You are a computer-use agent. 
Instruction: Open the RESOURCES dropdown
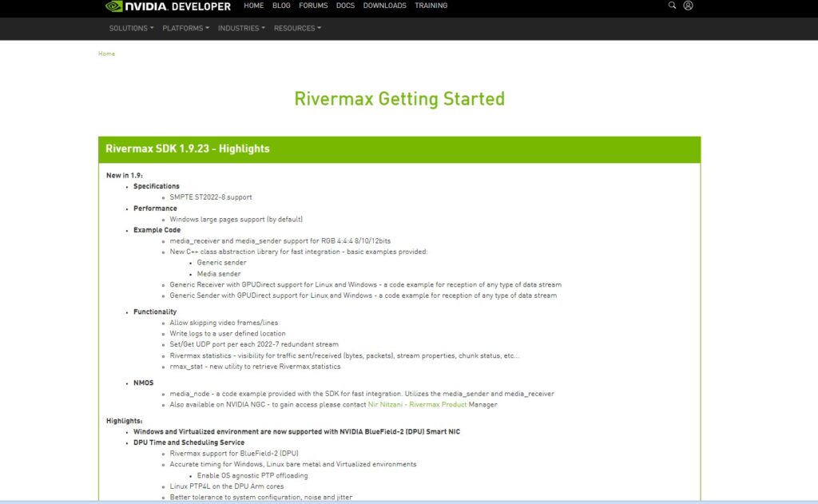click(x=296, y=27)
